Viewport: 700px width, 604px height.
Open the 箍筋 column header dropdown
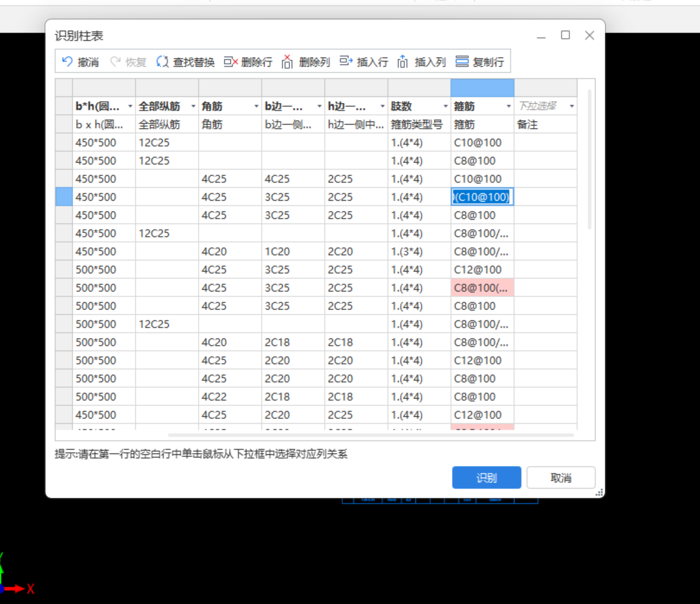508,106
